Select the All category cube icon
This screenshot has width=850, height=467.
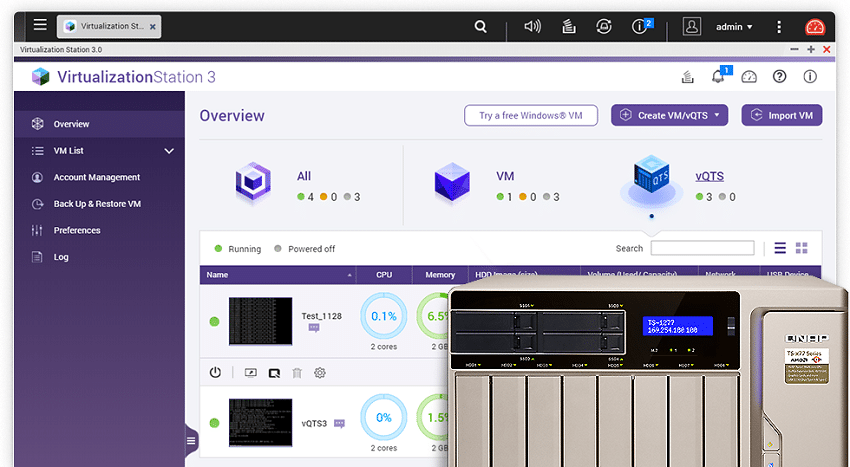coord(253,183)
